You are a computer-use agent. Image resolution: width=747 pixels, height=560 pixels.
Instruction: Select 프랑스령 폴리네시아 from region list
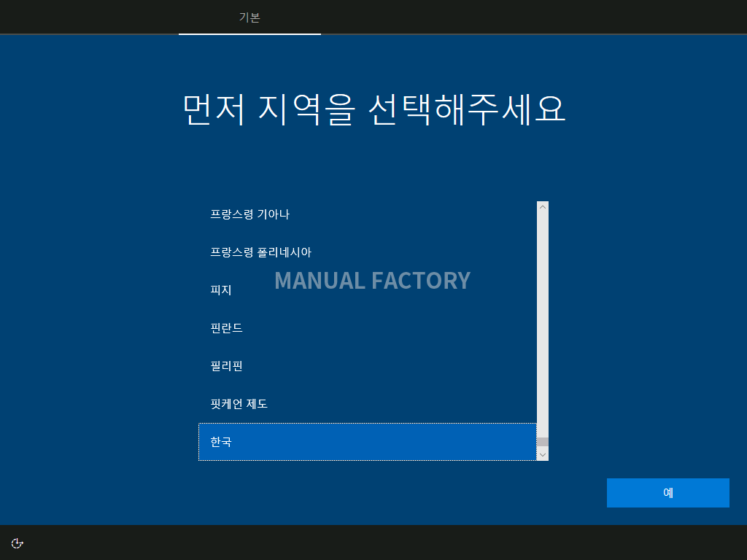click(x=368, y=252)
